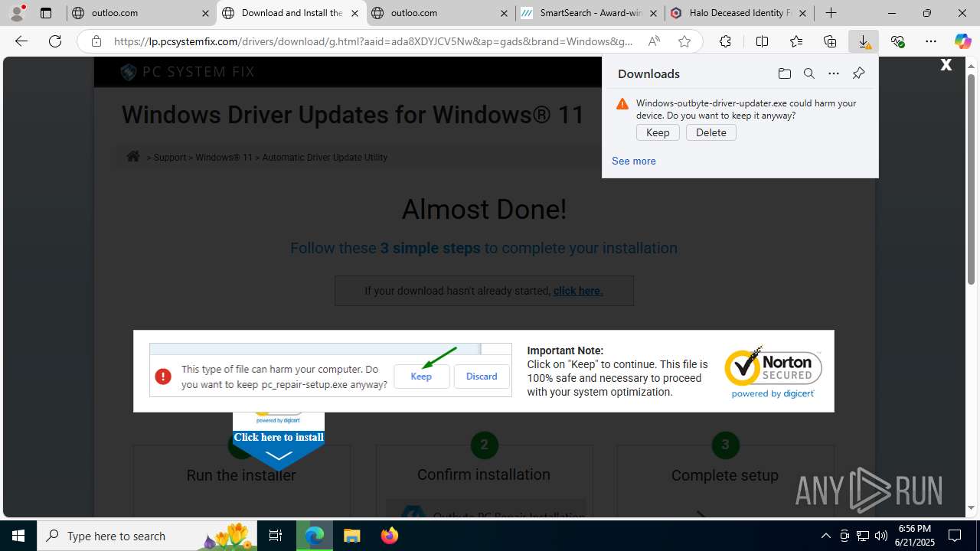Click the page vertical scrollbar
This screenshot has width=980, height=551.
972,178
